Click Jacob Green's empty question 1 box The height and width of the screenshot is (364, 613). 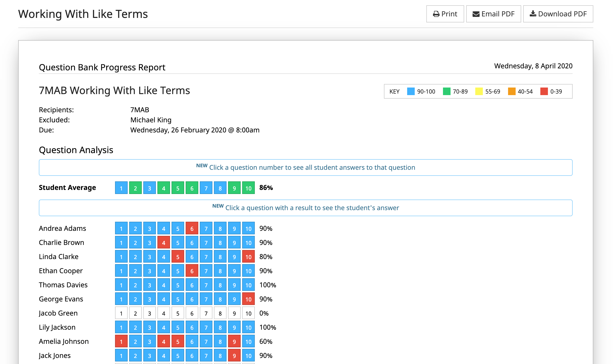tap(121, 313)
